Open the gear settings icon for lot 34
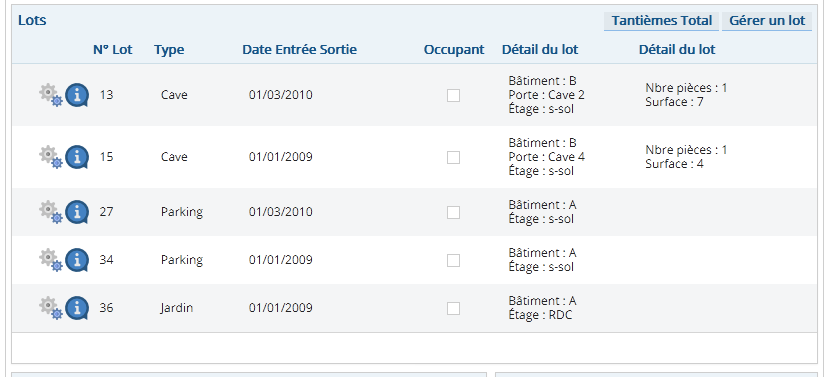 point(51,260)
